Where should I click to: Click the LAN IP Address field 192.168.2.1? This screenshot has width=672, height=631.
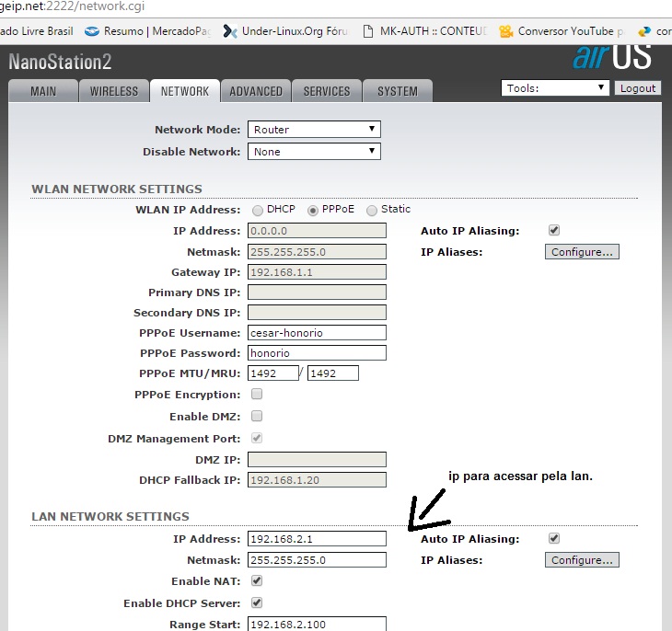click(x=317, y=539)
